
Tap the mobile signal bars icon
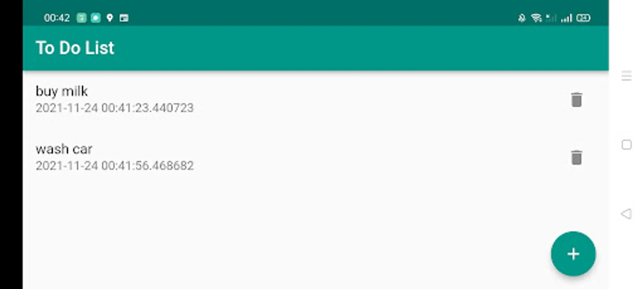point(567,18)
